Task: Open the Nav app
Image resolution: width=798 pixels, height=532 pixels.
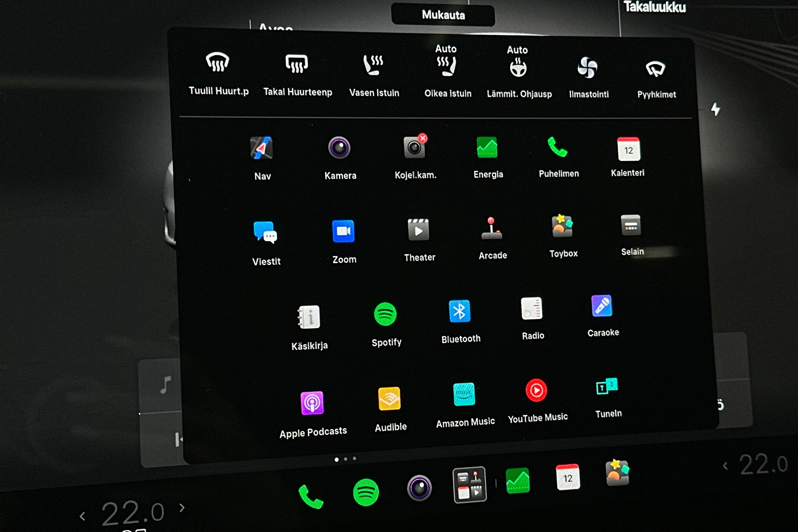Action: (261, 148)
